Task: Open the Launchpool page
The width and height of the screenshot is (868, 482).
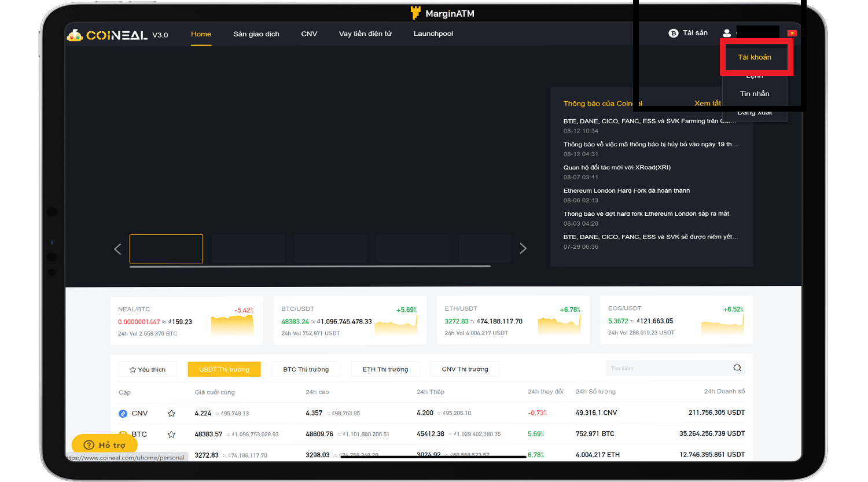Action: pos(433,34)
